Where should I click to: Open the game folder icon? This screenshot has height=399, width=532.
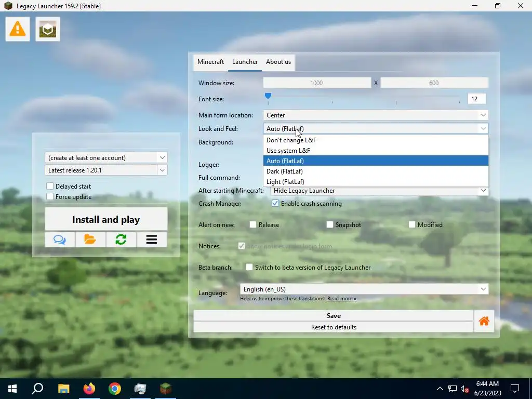pos(90,240)
